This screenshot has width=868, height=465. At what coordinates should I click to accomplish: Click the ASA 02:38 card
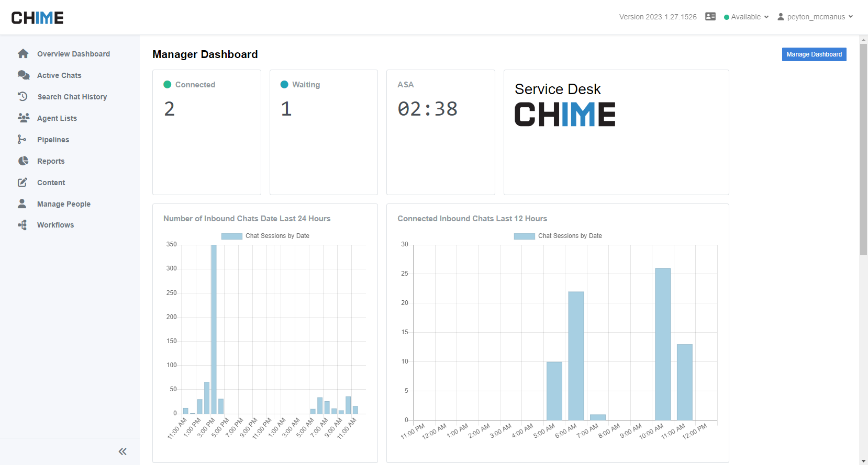tap(441, 132)
